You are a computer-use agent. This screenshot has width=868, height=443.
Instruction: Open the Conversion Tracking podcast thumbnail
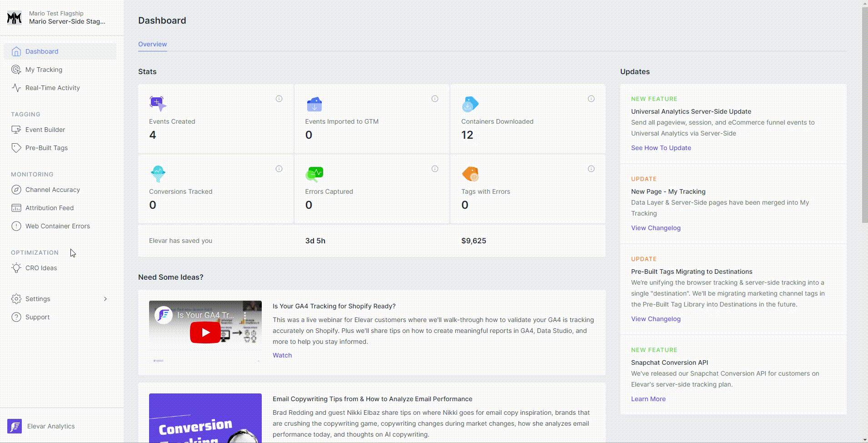(205, 418)
